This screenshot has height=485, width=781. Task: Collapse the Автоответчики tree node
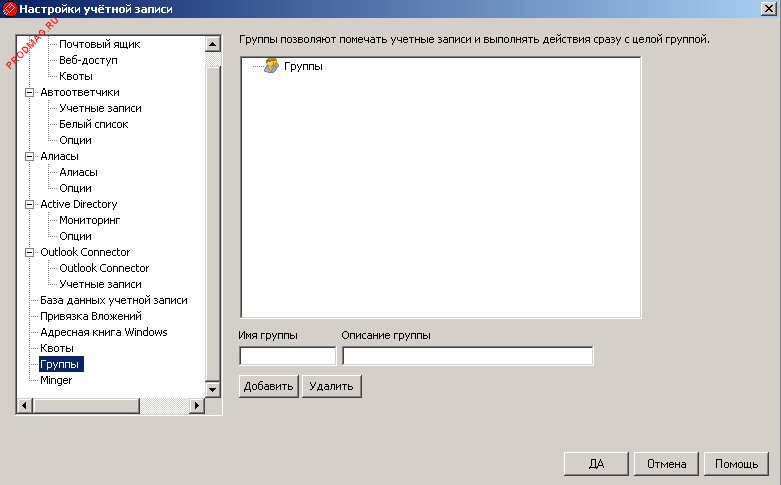coord(29,92)
